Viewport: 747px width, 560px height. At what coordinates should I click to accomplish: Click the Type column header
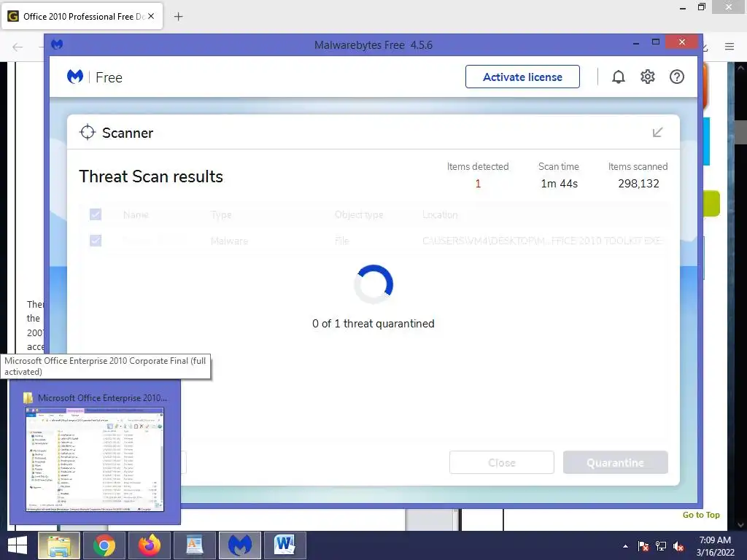click(221, 215)
